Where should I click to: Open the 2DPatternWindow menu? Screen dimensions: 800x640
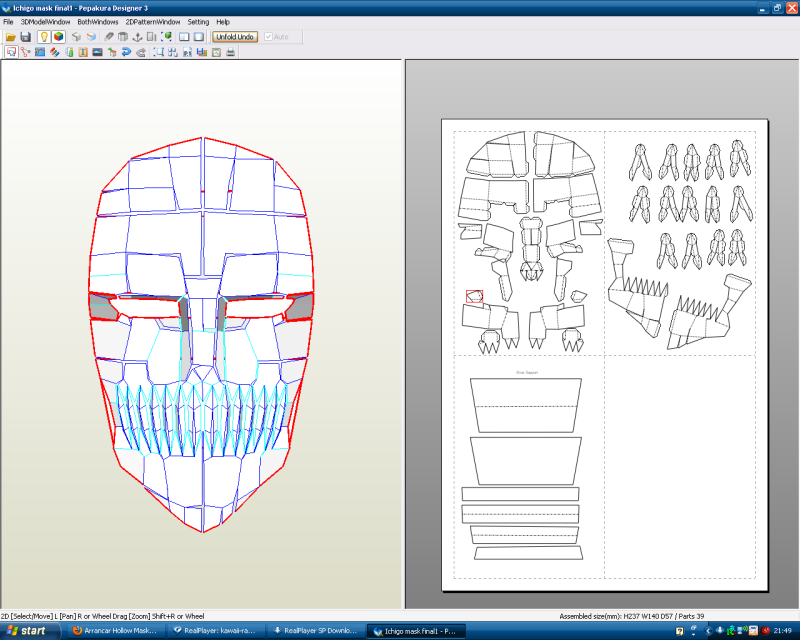coord(153,22)
